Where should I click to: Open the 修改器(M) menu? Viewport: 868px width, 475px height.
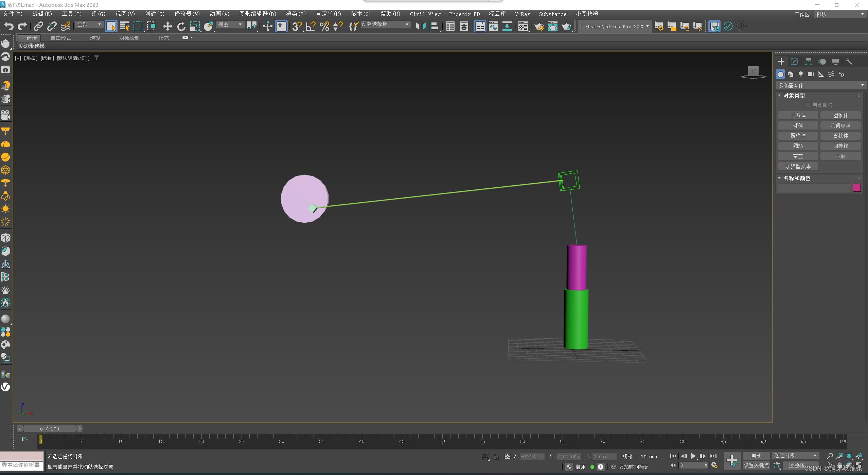[187, 14]
